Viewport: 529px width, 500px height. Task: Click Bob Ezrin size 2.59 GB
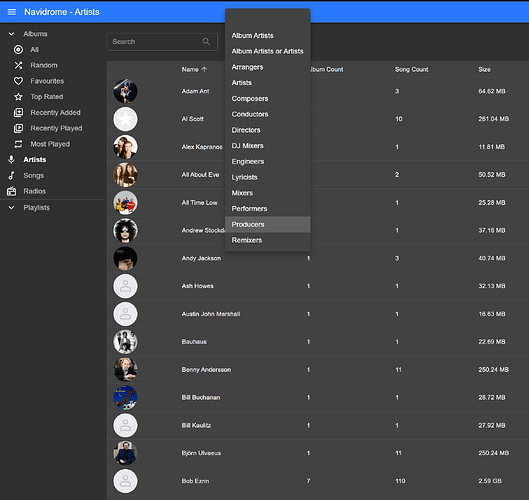point(490,481)
